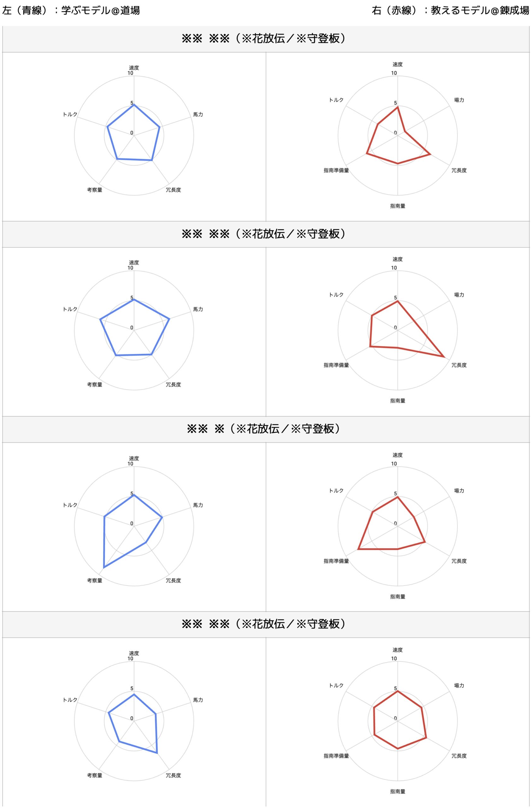The width and height of the screenshot is (532, 808).
Task: Click the low 場力 point on first red chart
Action: coord(405,131)
